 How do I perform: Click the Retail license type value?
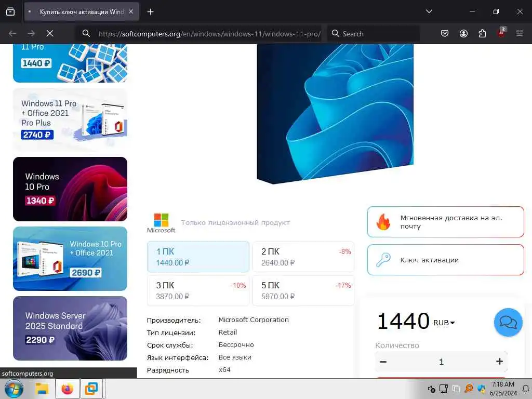click(228, 332)
